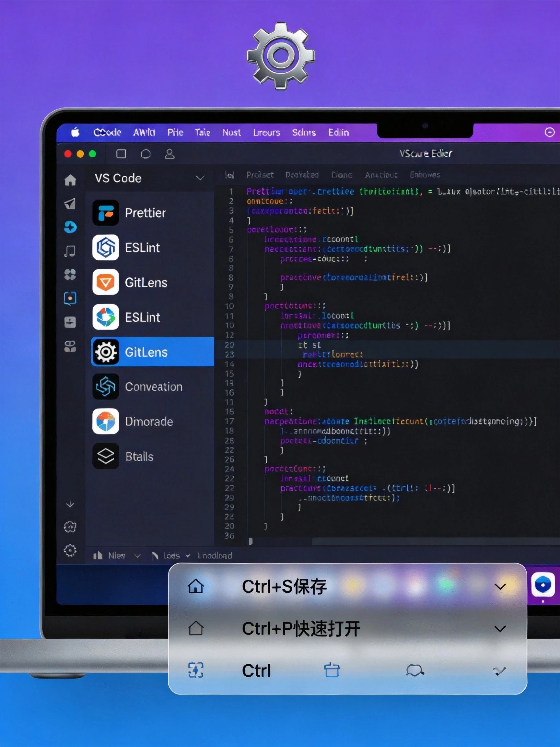Click the home outline icon beside Ctrl+P快速打开

point(196,628)
